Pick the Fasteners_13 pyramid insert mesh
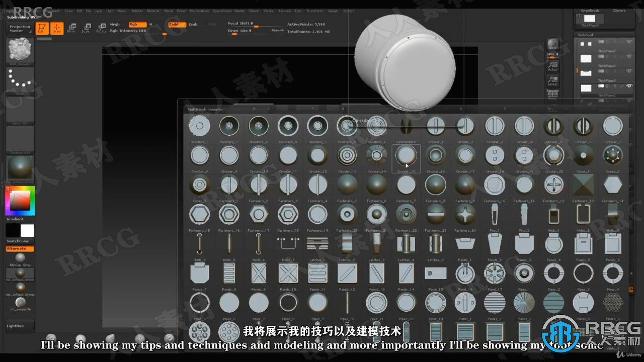The width and height of the screenshot is (644, 362). coord(583,185)
